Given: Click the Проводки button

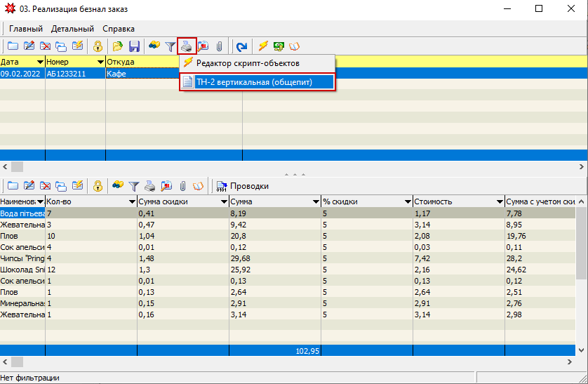Looking at the screenshot, I should 243,186.
